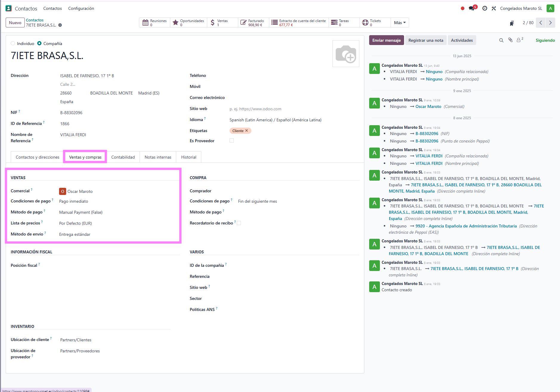Open the chatter search magnifier icon
Image resolution: width=560 pixels, height=392 pixels.
pyautogui.click(x=501, y=40)
